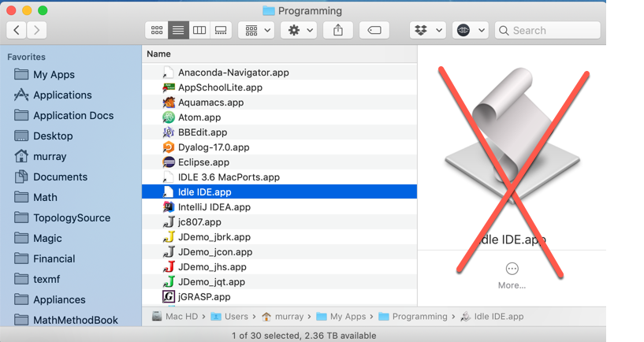The width and height of the screenshot is (644, 342).
Task: Go to Mac HD in the path bar
Action: (x=175, y=317)
